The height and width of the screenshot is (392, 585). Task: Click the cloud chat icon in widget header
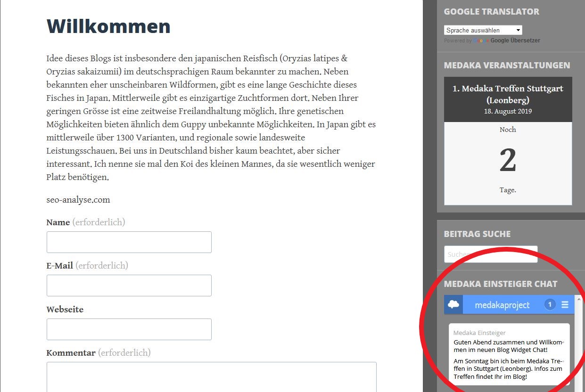pyautogui.click(x=453, y=305)
